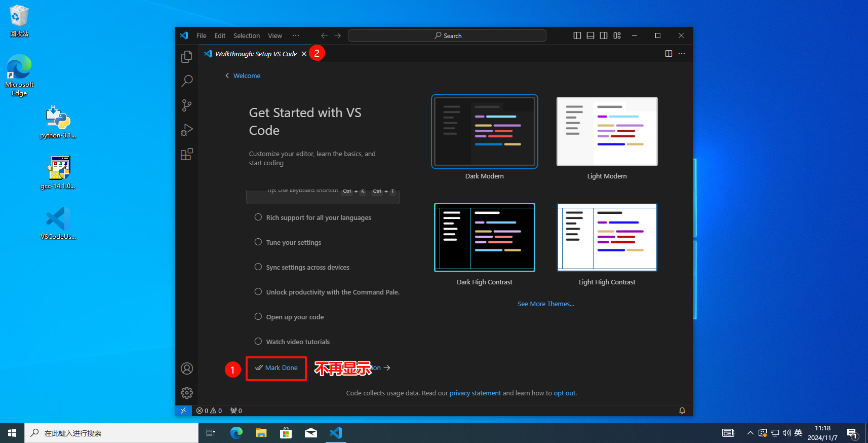The height and width of the screenshot is (443, 868).
Task: Go back using the Welcome chevron
Action: [227, 76]
